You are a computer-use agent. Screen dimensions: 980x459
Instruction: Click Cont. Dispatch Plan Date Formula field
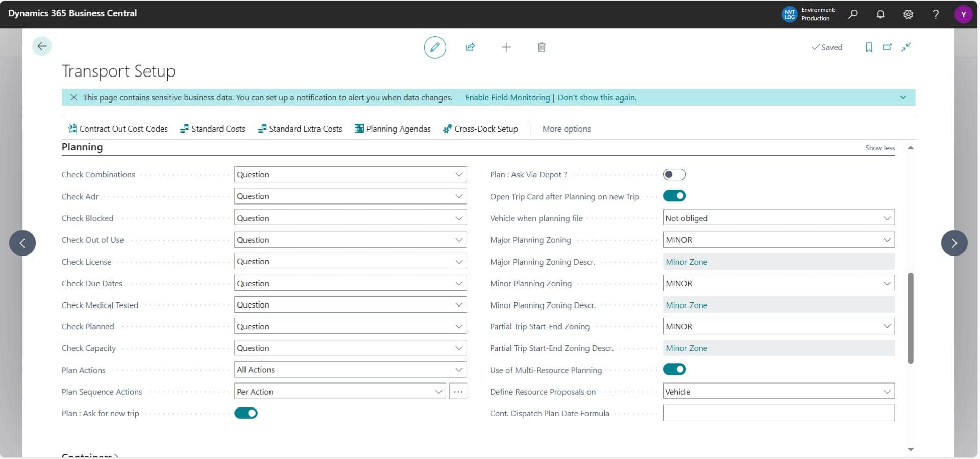pyautogui.click(x=778, y=413)
